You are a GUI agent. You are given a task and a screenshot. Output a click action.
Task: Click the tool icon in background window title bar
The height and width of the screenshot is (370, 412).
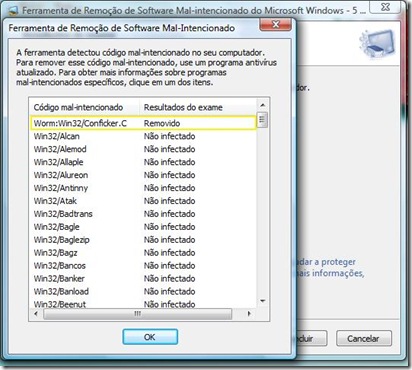(12, 11)
